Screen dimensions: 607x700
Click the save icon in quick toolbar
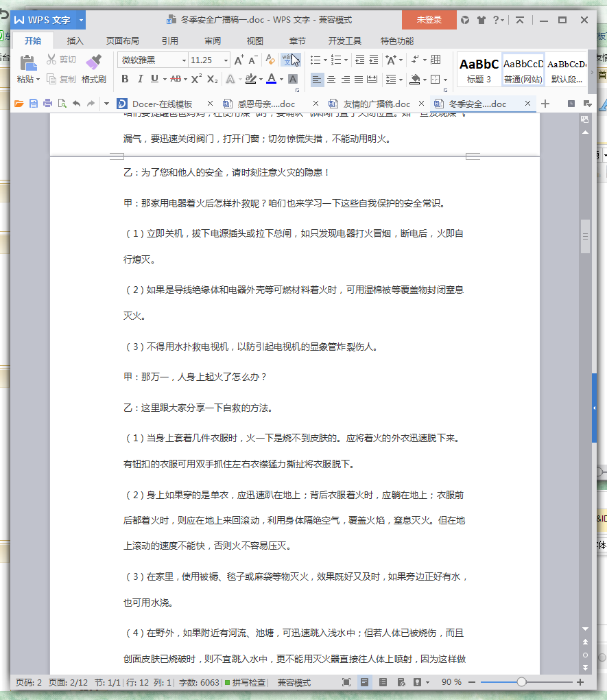pos(33,104)
